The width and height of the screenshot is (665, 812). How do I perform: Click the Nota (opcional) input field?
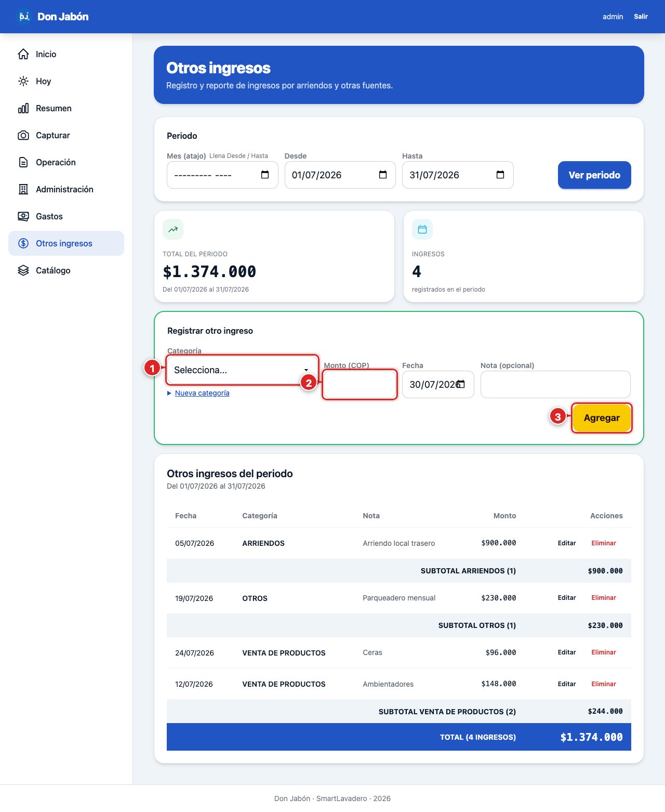(555, 385)
